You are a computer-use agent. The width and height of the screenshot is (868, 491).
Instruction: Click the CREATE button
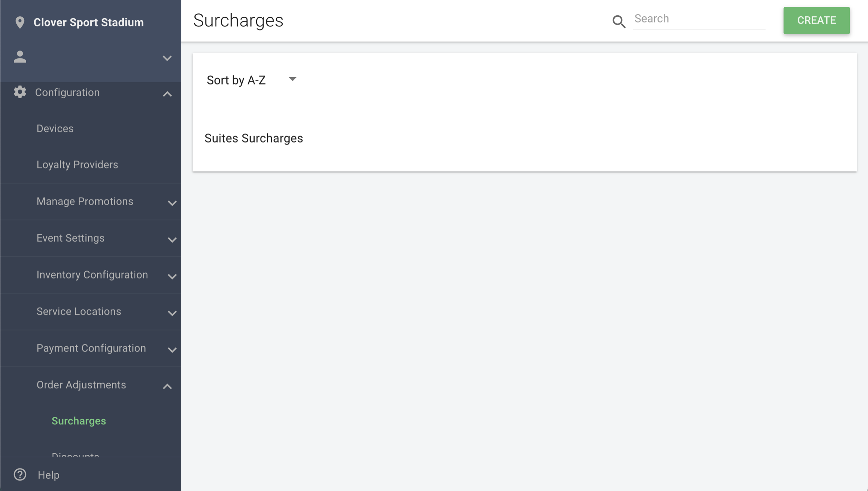coord(816,20)
